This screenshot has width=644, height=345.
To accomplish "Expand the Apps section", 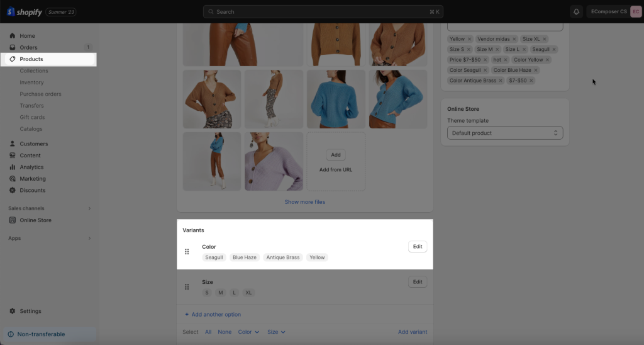I will 89,239.
